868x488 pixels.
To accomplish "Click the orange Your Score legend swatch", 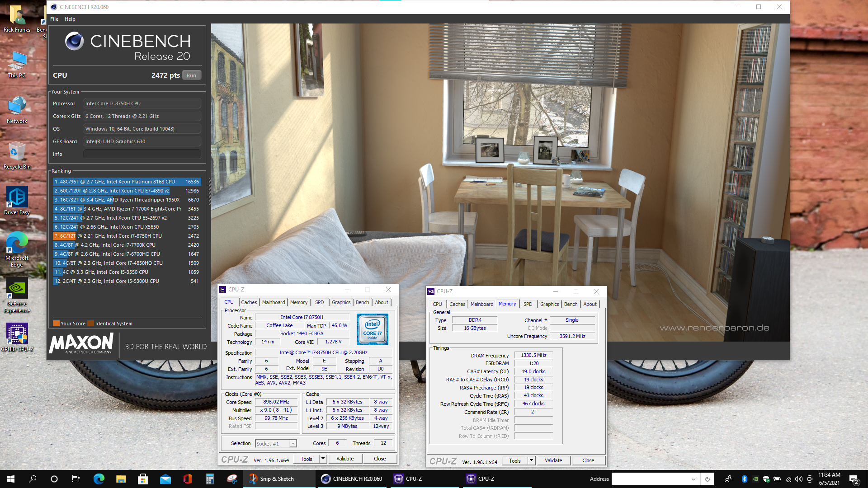I will pyautogui.click(x=57, y=324).
